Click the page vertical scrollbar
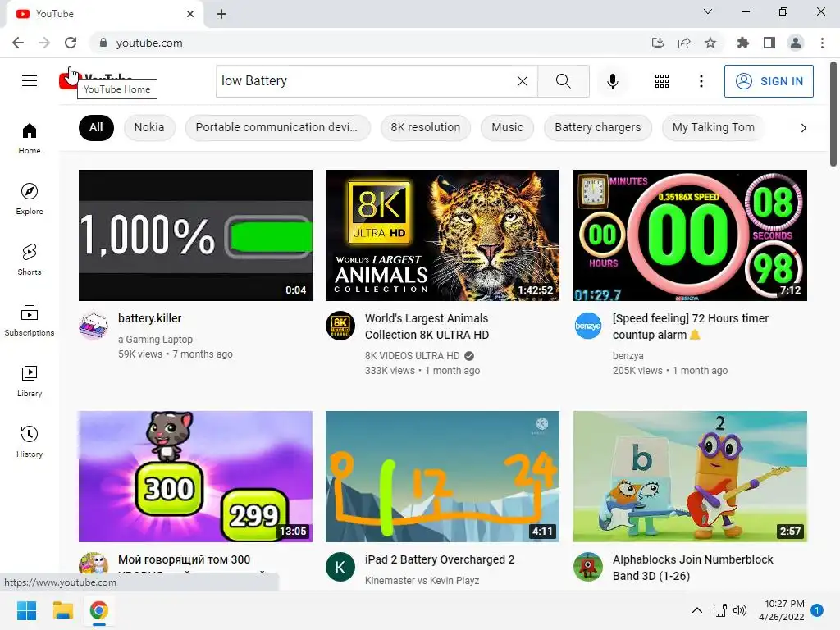The height and width of the screenshot is (630, 840). point(833,114)
